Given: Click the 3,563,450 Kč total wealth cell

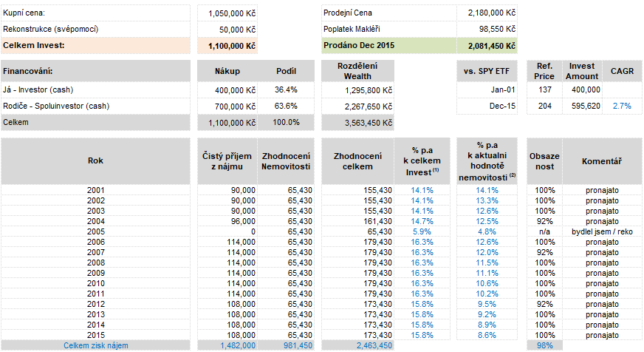Looking at the screenshot, I should (357, 123).
